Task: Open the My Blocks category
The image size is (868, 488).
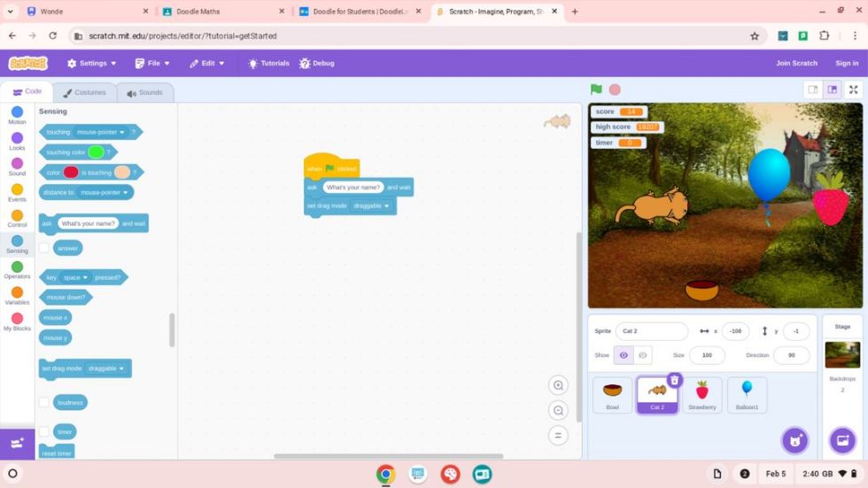Action: click(x=17, y=321)
